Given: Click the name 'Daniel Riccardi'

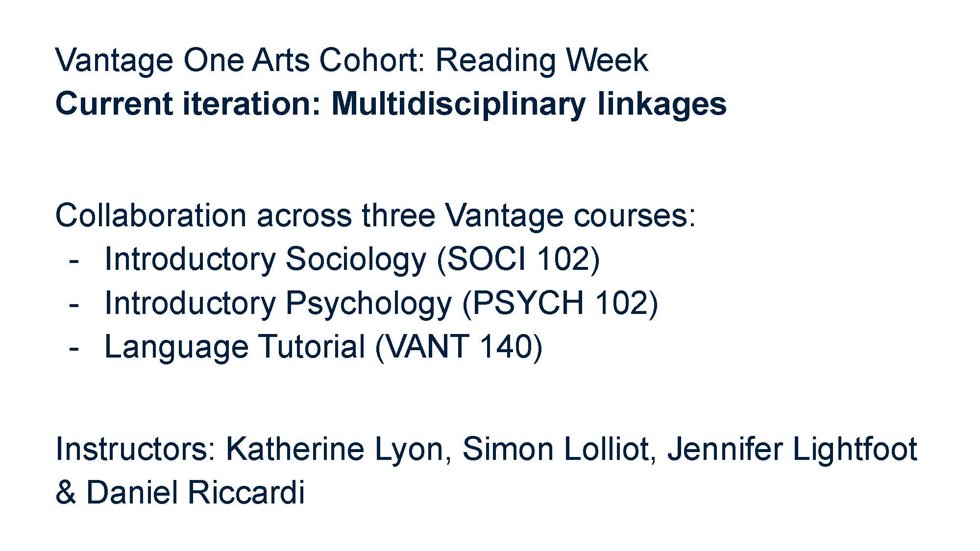Looking at the screenshot, I should point(195,492).
